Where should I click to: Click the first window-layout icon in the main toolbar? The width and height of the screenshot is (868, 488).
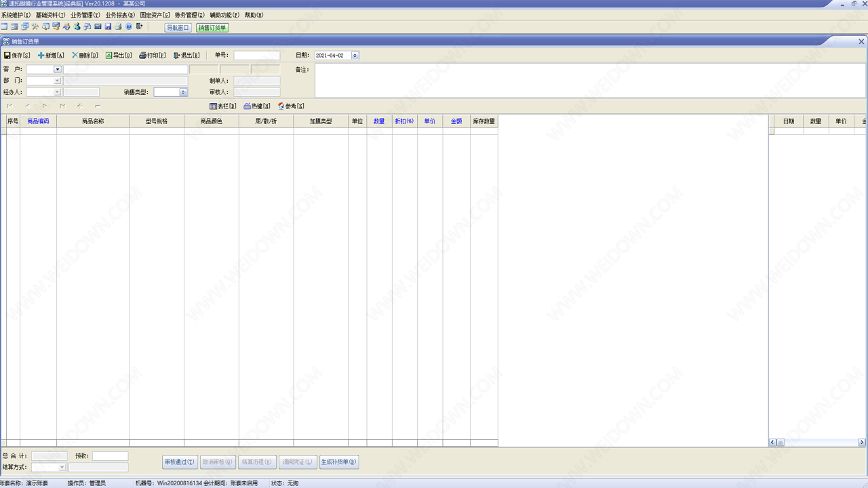point(4,26)
